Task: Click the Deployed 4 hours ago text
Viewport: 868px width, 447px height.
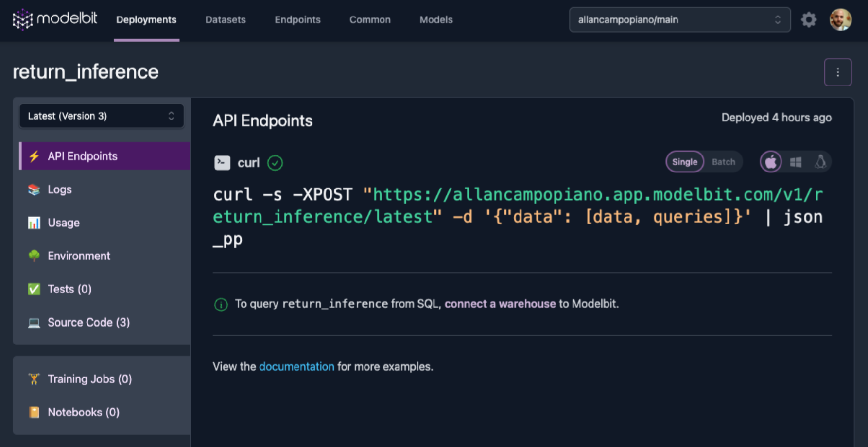Action: tap(776, 118)
